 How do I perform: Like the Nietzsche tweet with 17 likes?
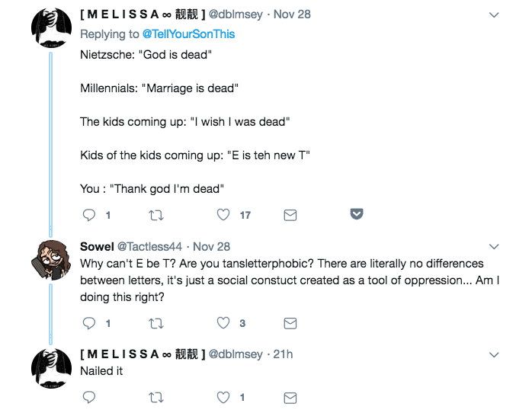point(223,215)
